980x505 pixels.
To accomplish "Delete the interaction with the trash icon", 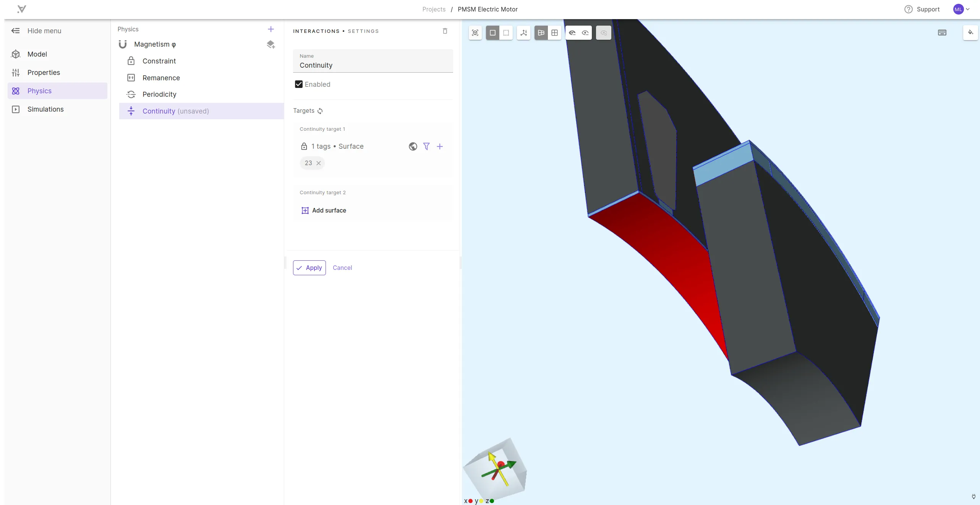I will point(445,31).
